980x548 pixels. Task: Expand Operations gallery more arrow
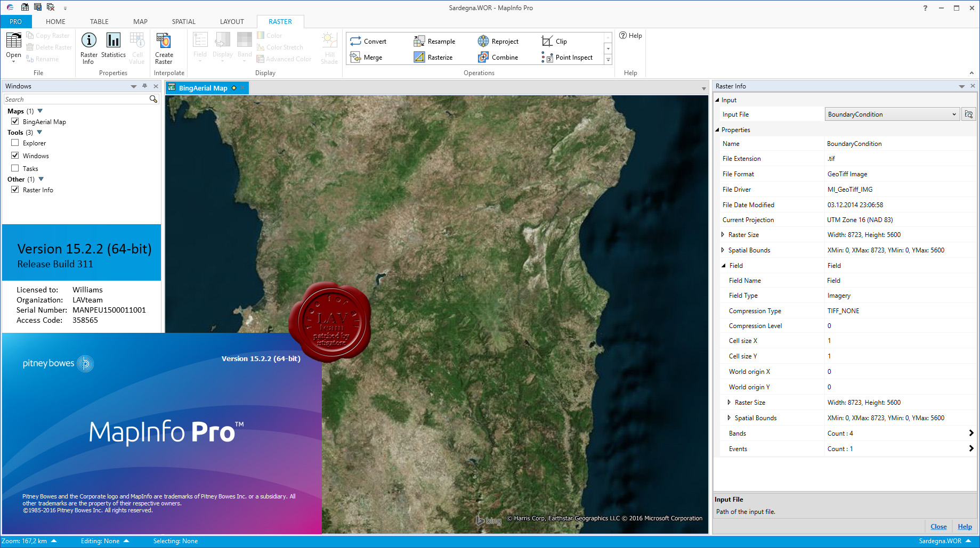pos(608,60)
